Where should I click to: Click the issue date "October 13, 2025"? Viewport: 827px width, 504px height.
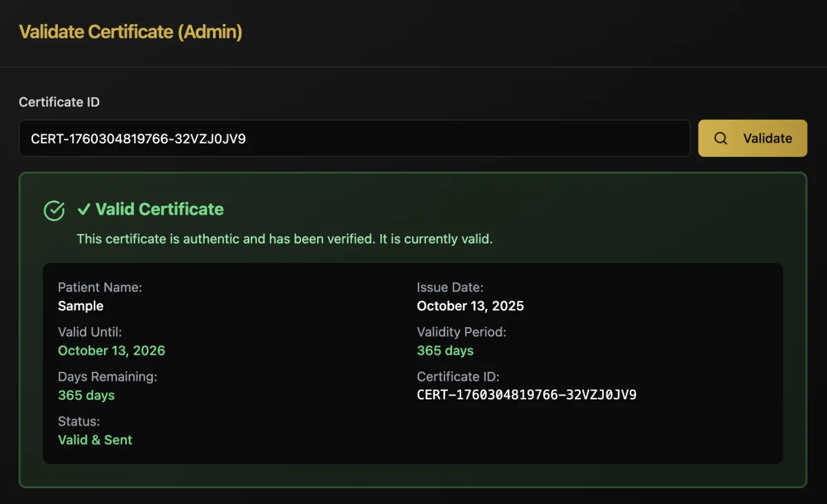pyautogui.click(x=470, y=306)
